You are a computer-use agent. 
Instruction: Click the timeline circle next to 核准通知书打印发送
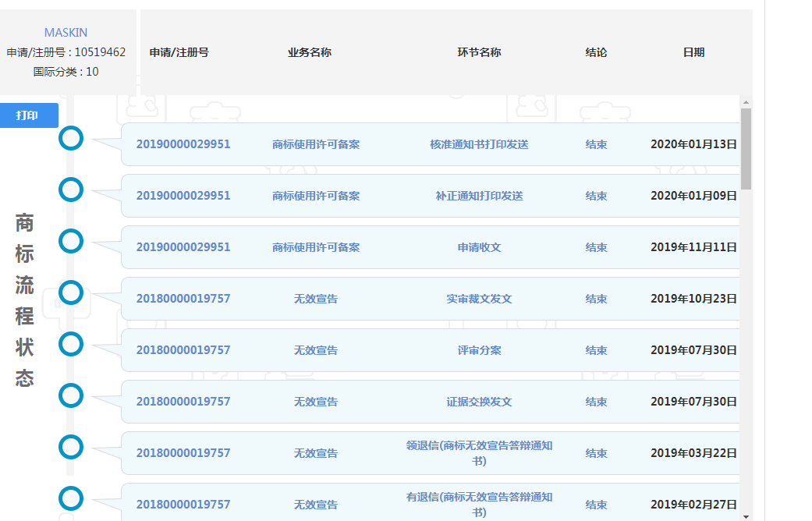[x=71, y=137]
